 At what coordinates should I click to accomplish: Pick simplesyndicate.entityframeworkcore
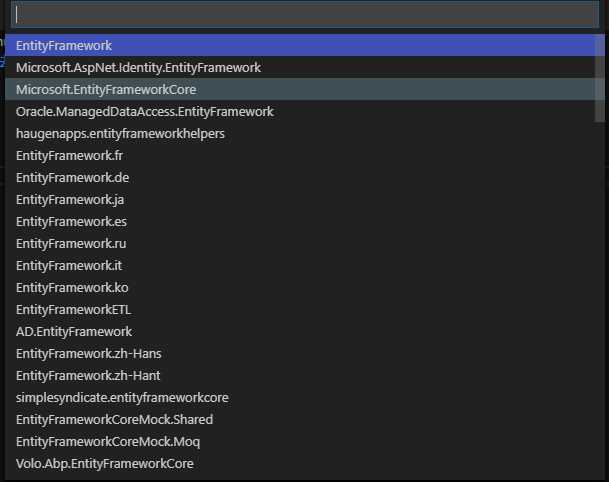tap(305, 398)
